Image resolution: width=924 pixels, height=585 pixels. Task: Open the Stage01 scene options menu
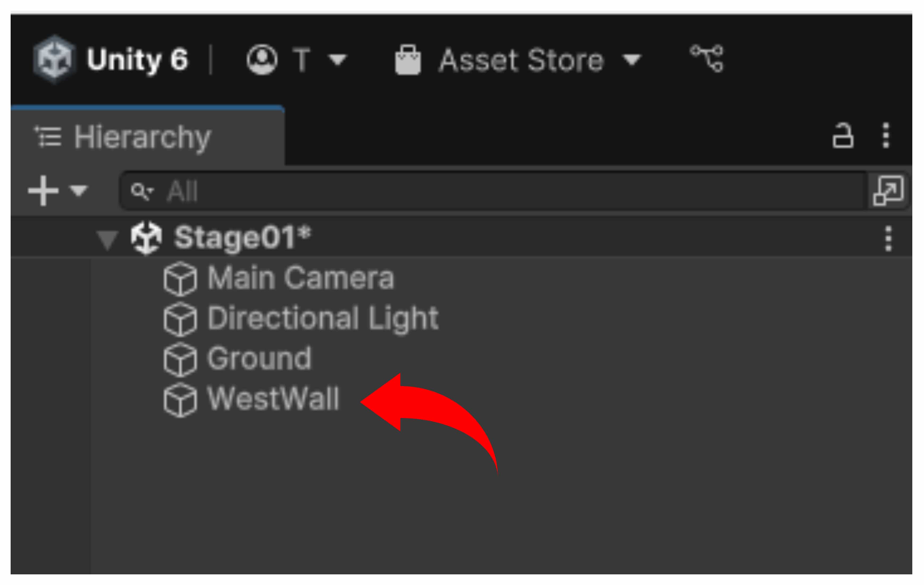pos(888,238)
